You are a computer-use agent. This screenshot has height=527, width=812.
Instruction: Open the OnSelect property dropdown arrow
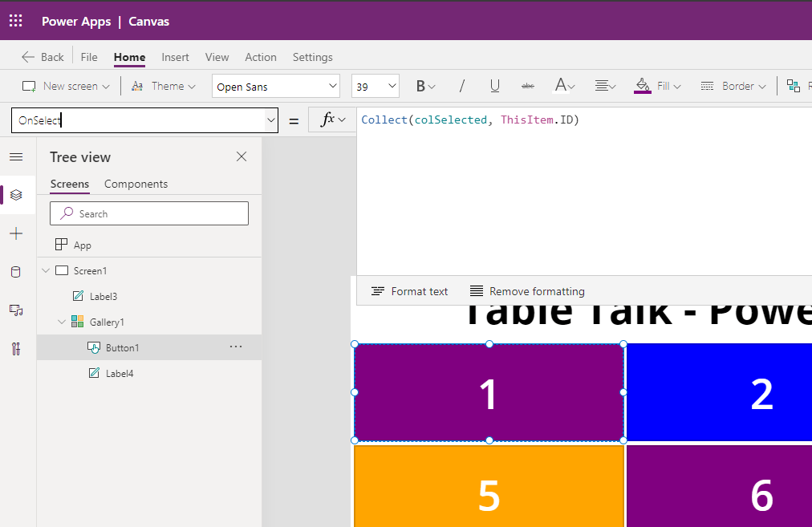[271, 120]
